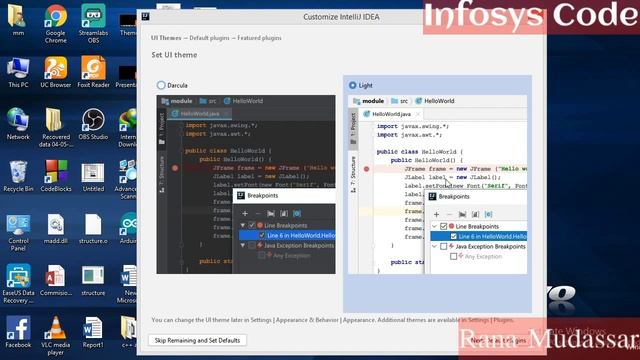Launch CodeBlocks desktop shortcut
Screen dimensions: 640x360
point(56,176)
